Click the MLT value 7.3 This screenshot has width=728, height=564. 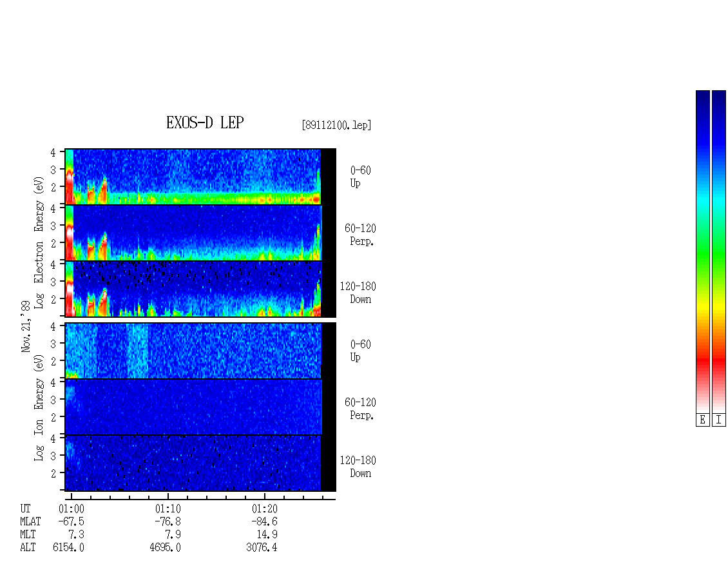tap(77, 535)
